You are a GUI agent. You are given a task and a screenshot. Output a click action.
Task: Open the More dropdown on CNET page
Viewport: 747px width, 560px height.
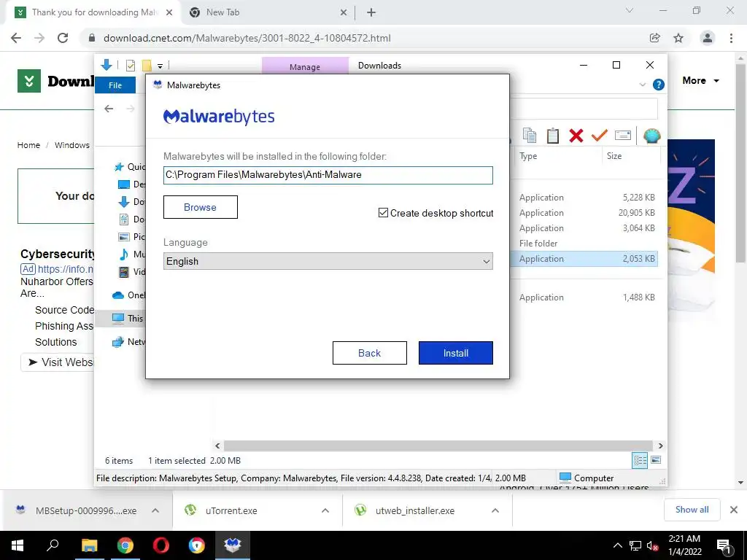click(701, 80)
